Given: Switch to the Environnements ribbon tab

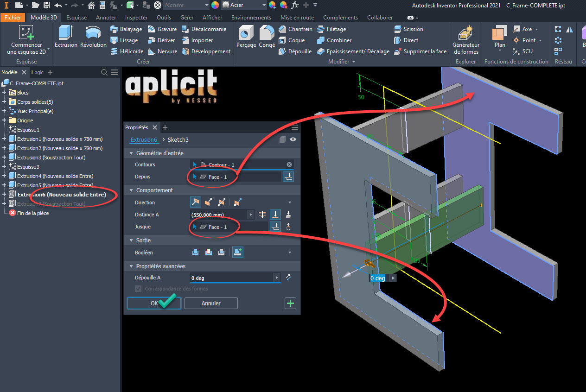Looking at the screenshot, I should pos(251,18).
